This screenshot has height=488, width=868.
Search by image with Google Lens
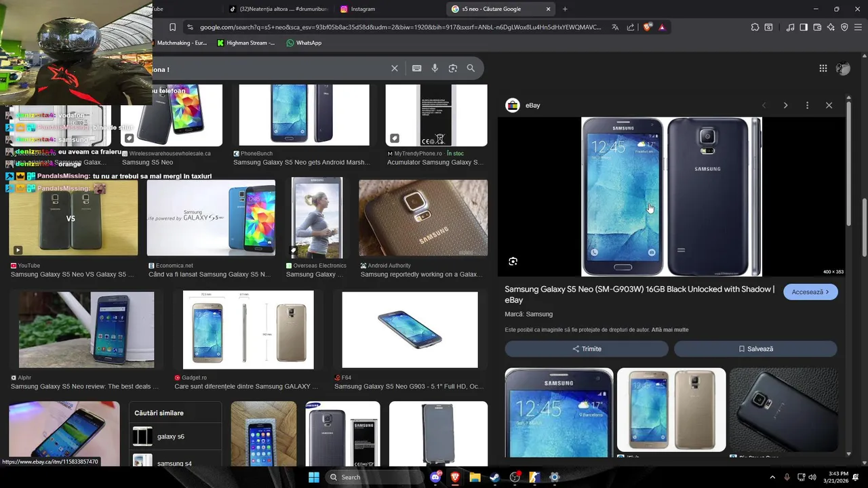[453, 68]
